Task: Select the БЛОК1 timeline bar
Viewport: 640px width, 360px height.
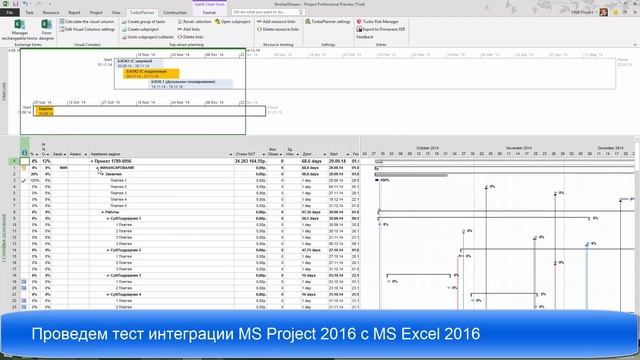Action: tap(138, 63)
